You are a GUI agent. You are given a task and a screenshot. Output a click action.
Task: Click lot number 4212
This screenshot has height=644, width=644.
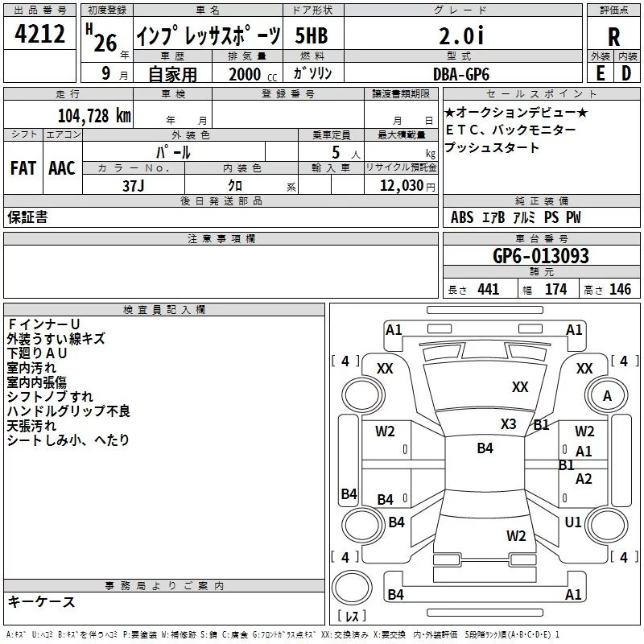39,33
